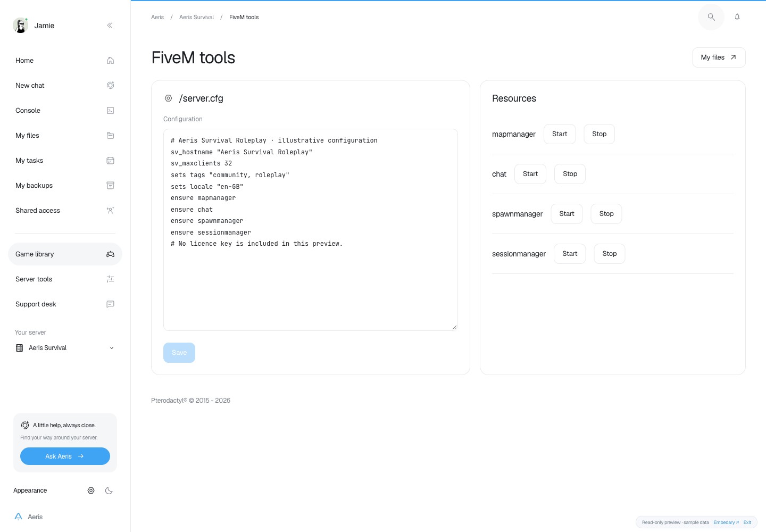The width and height of the screenshot is (766, 532).
Task: Stop the mapmanager resource
Action: coord(599,134)
